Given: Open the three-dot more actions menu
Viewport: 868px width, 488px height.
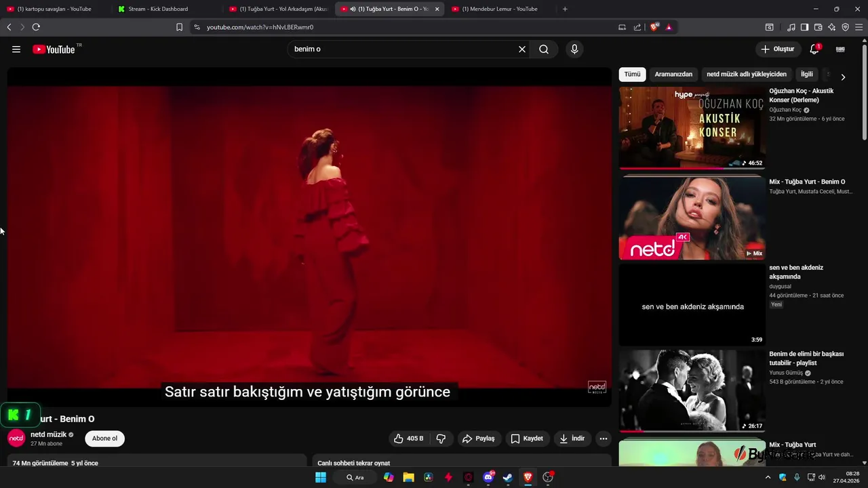Looking at the screenshot, I should [x=604, y=439].
